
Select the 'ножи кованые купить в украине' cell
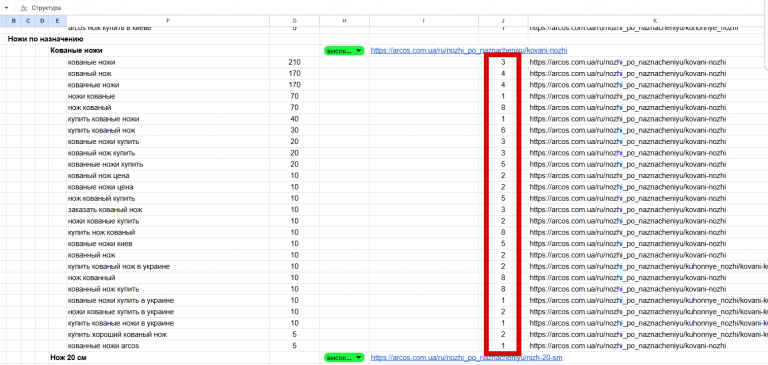(168, 312)
